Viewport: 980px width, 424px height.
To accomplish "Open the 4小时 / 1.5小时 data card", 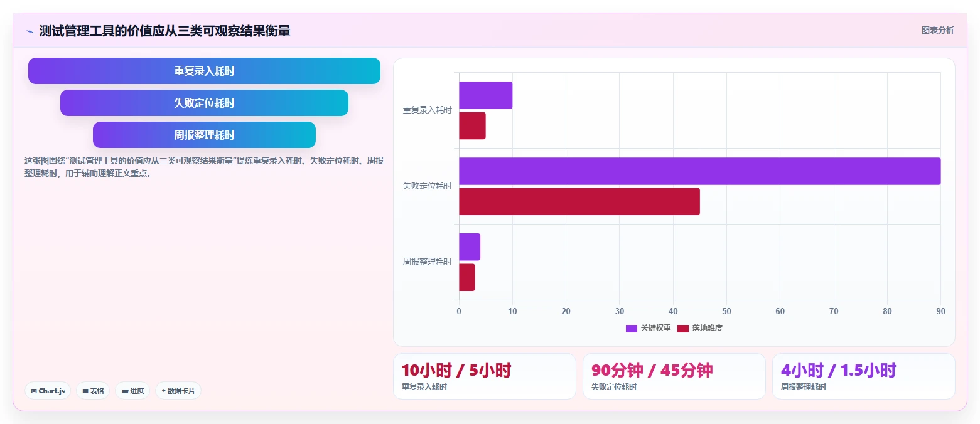I will tap(864, 376).
